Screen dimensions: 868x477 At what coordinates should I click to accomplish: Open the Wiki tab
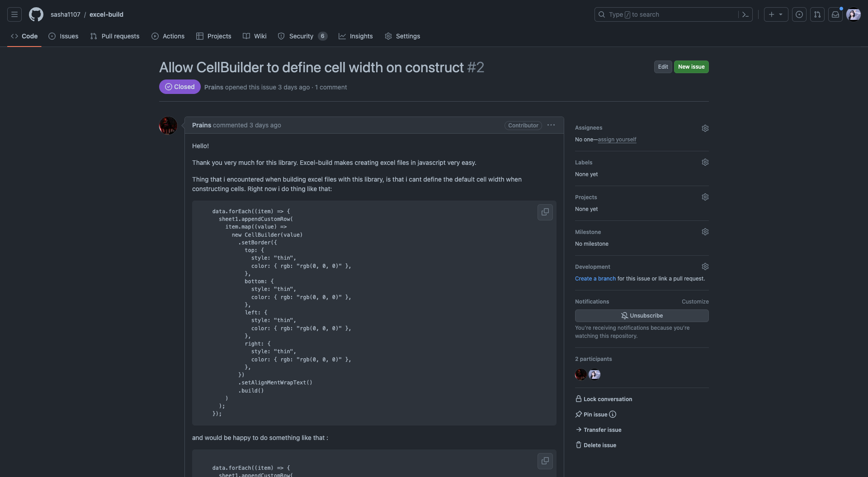tap(255, 36)
